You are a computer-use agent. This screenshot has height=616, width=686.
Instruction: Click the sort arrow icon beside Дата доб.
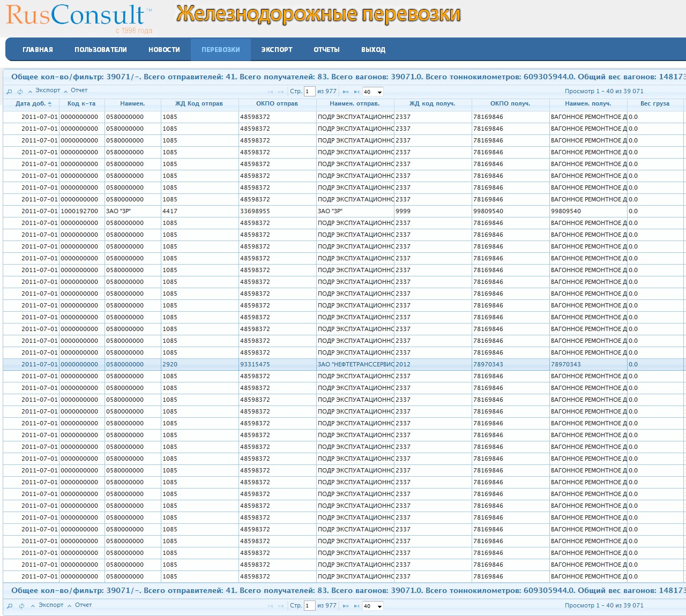click(x=50, y=104)
